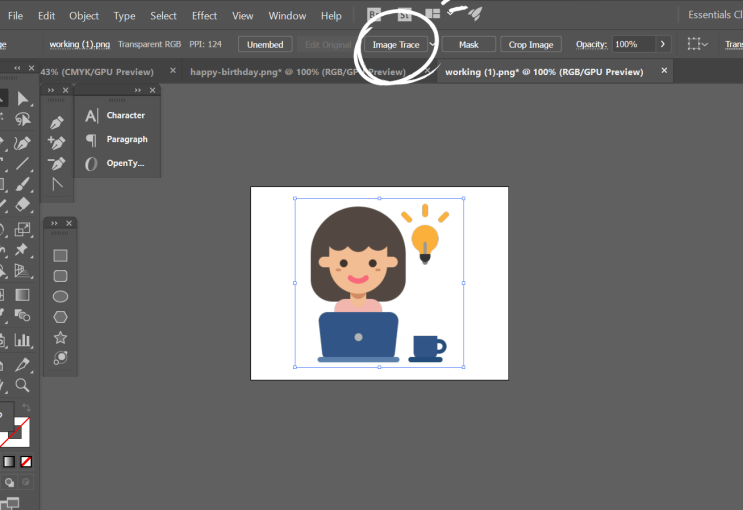Open the Object menu
This screenshot has width=743, height=510.
(84, 16)
